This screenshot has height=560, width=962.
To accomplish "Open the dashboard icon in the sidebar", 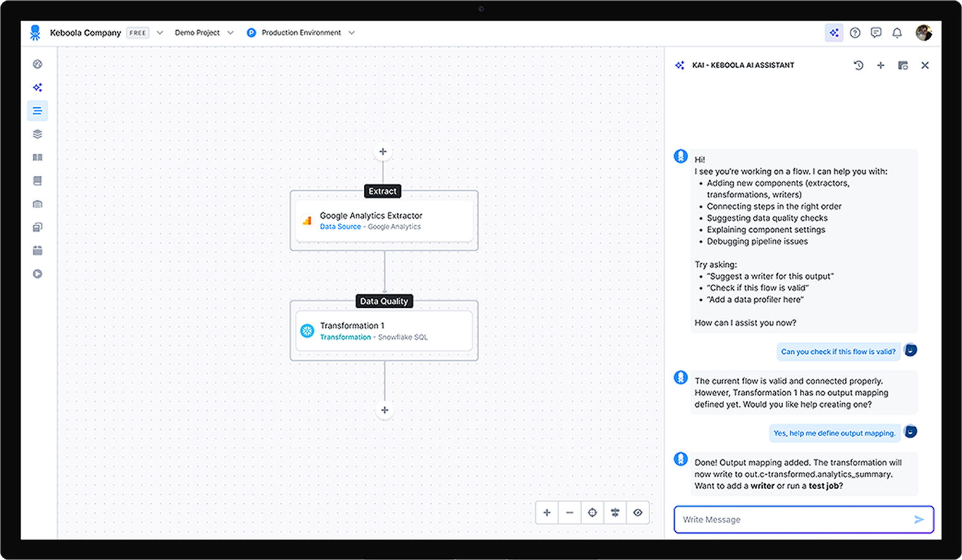I will (38, 64).
